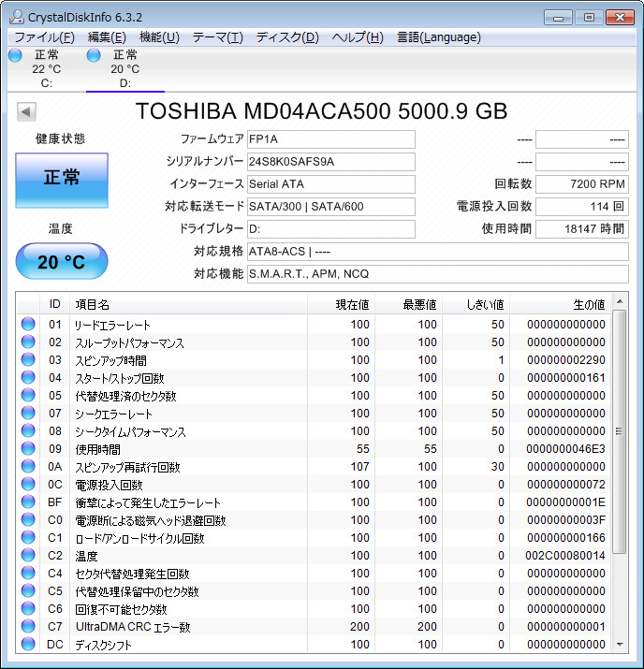644x669 pixels.
Task: Select the C: drive status orb
Action: click(15, 55)
